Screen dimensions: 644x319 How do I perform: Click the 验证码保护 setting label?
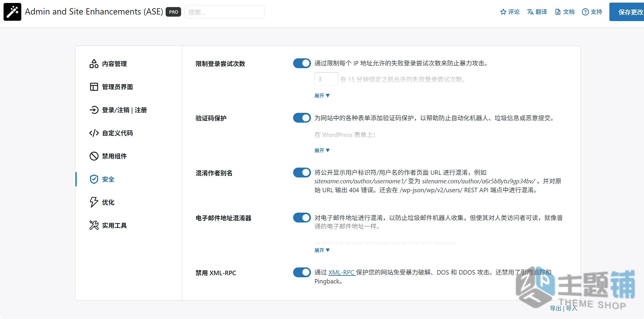click(211, 118)
